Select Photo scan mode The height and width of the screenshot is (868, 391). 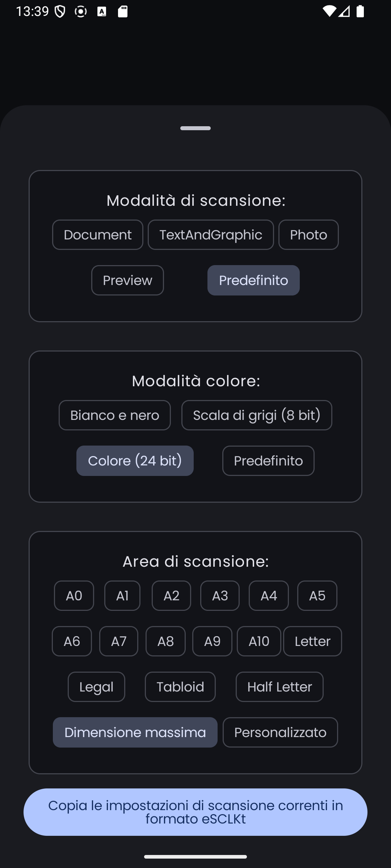(x=308, y=235)
